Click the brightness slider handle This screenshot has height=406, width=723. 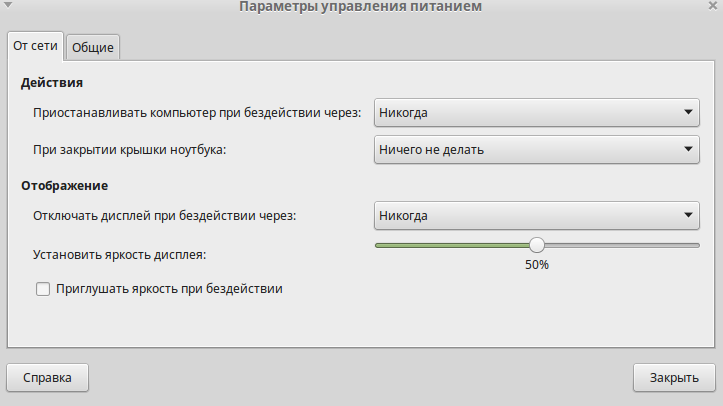[x=537, y=244]
